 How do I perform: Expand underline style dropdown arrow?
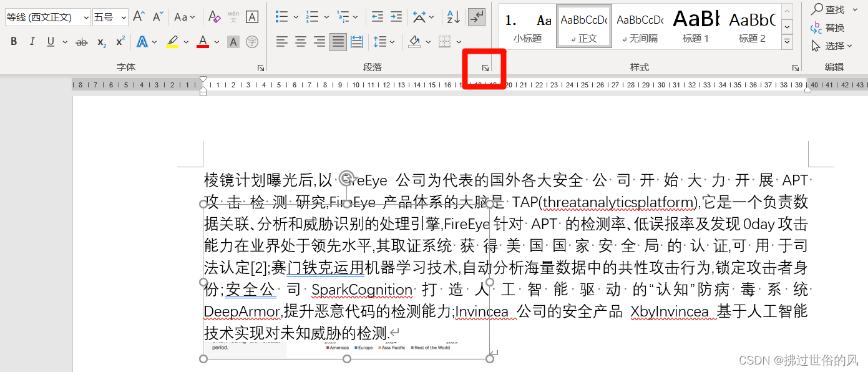click(64, 42)
